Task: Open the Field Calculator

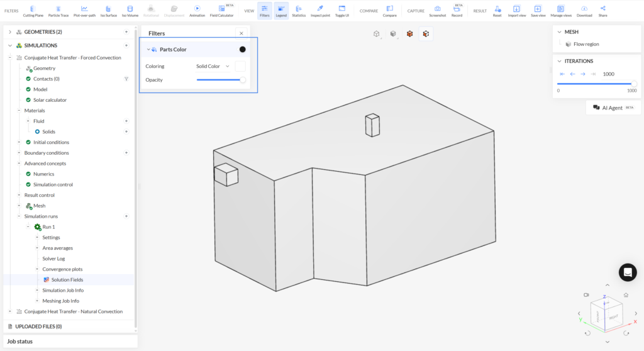Action: point(221,11)
